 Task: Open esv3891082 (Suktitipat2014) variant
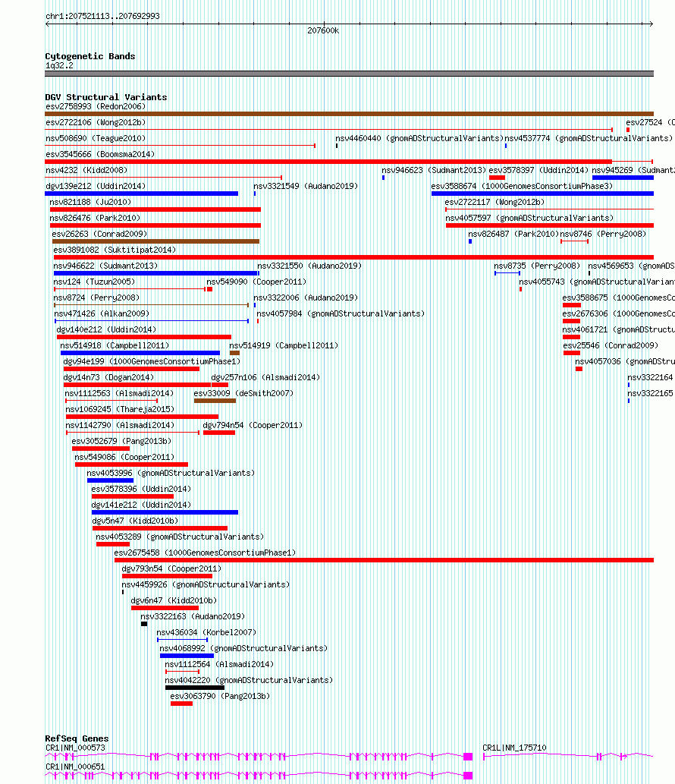pos(115,250)
